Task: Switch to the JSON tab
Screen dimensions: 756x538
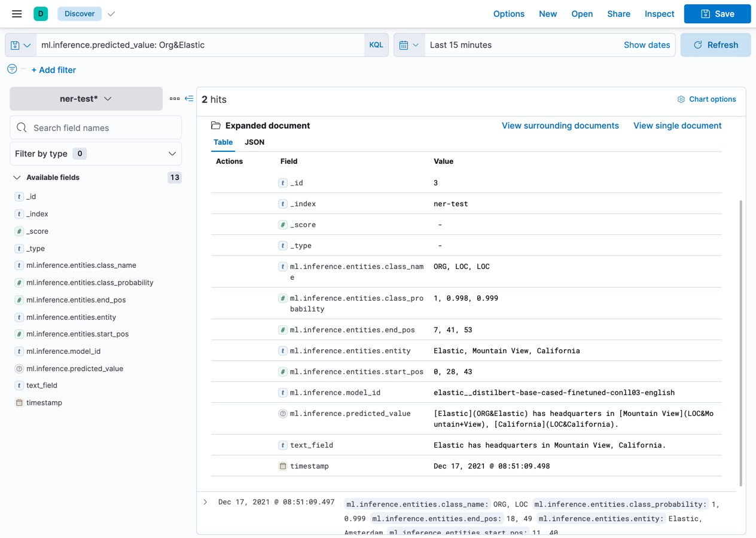Action: (254, 142)
